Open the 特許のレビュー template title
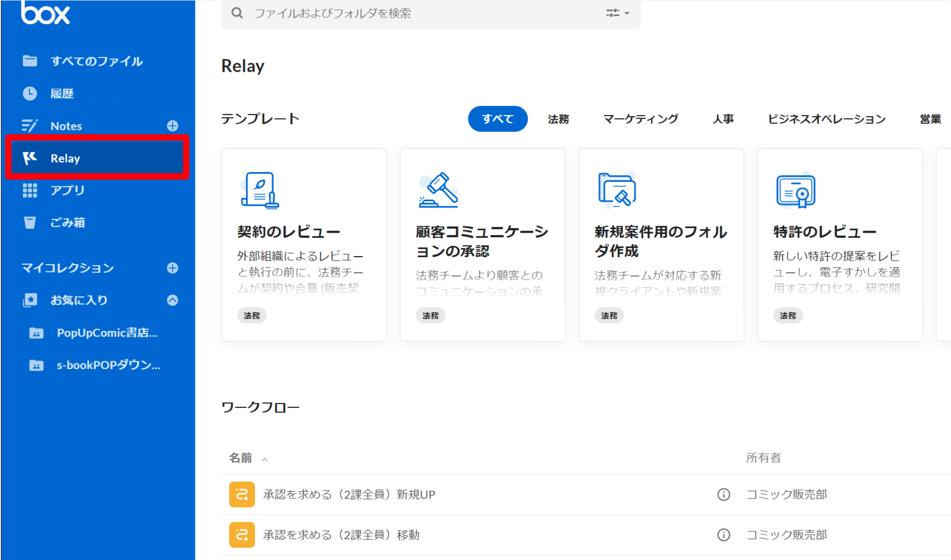The image size is (951, 560). click(x=825, y=232)
